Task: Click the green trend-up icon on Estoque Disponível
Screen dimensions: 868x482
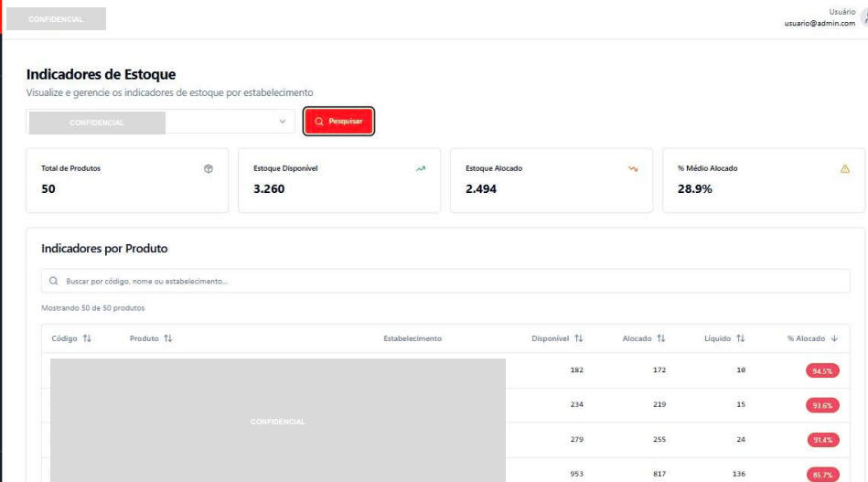Action: (x=421, y=169)
